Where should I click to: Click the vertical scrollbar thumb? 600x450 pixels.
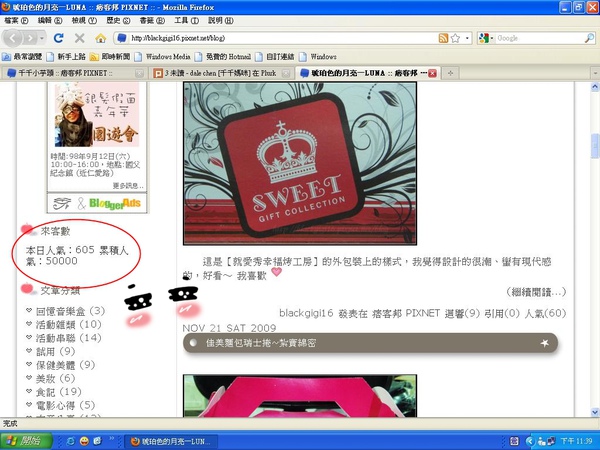(595, 146)
